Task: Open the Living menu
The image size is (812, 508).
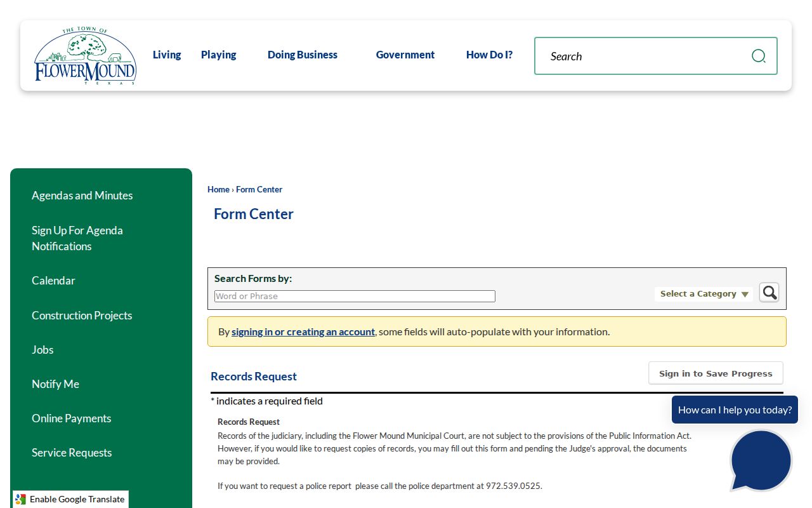Action: pos(167,55)
